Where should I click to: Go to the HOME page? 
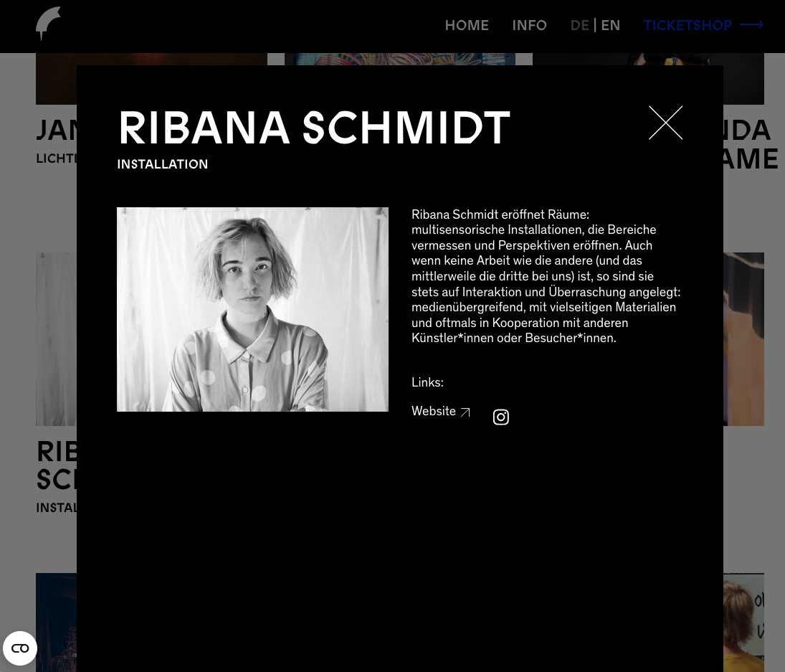click(467, 26)
